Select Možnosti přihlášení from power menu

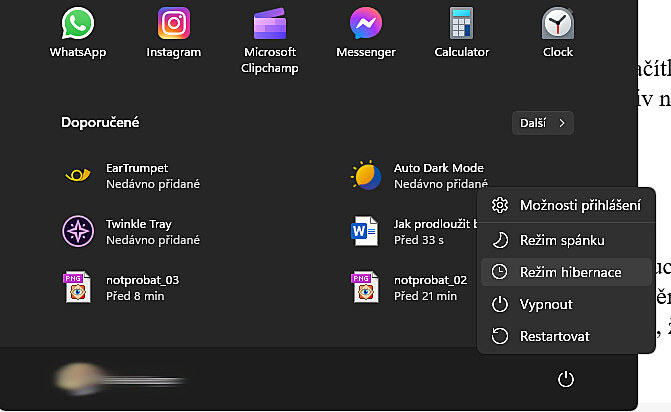[x=566, y=206]
